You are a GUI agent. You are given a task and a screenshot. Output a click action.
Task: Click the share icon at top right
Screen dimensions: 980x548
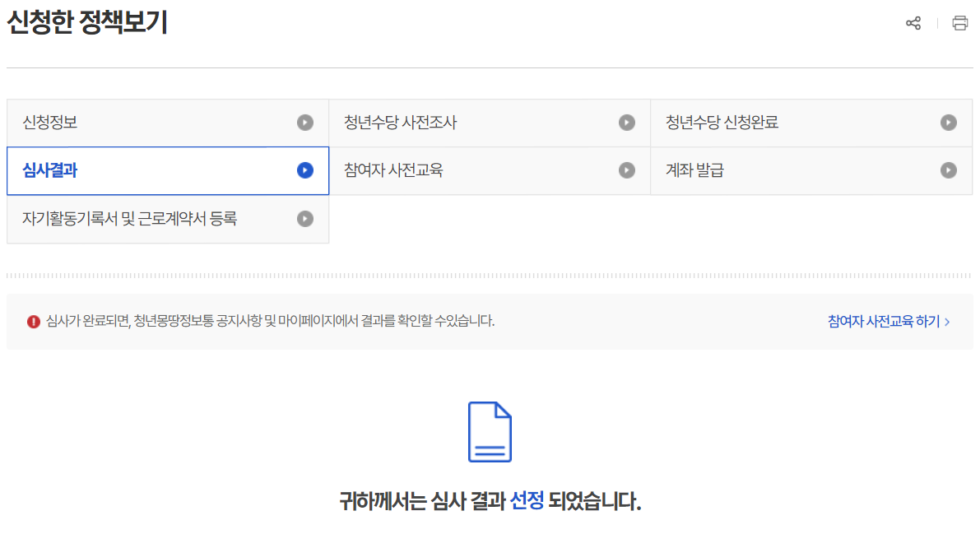(x=913, y=23)
